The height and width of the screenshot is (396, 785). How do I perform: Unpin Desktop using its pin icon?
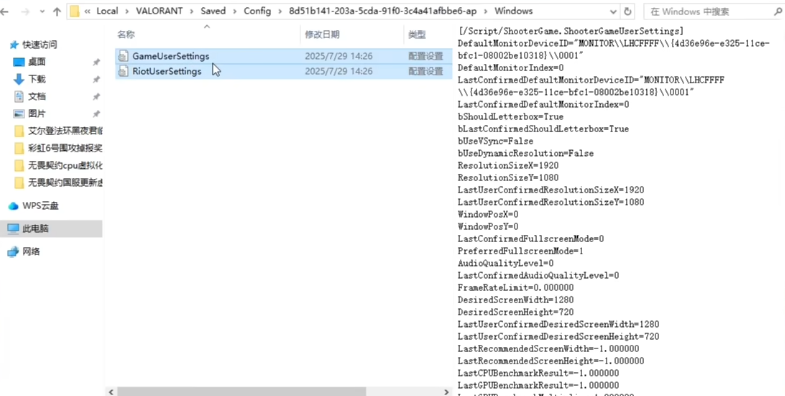click(x=96, y=62)
